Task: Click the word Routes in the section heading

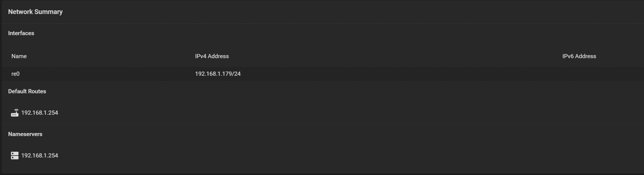Action: [x=37, y=91]
